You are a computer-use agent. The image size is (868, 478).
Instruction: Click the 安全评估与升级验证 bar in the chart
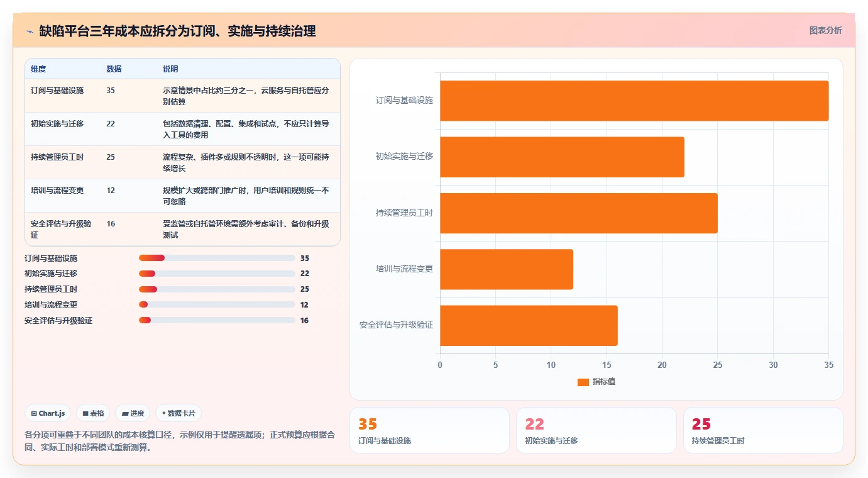pos(529,325)
